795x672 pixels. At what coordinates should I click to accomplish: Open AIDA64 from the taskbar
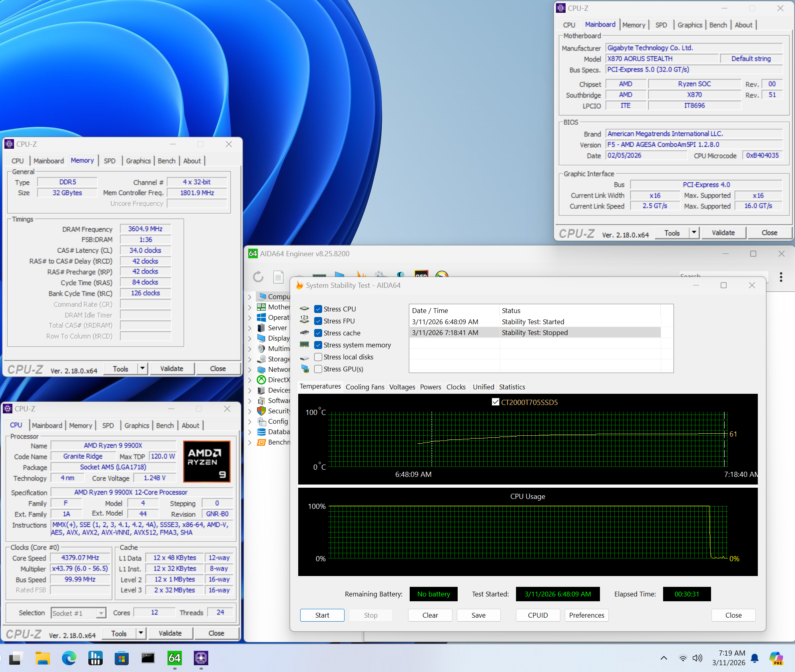coord(175,658)
